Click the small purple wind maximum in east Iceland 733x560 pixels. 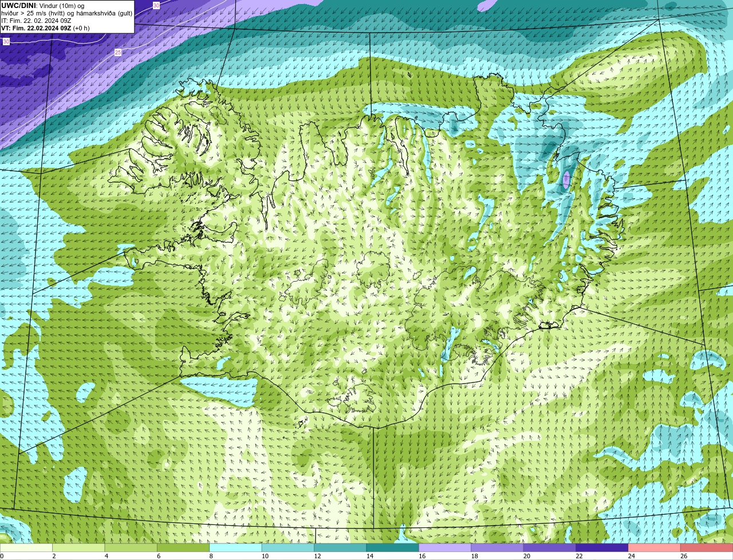(566, 180)
